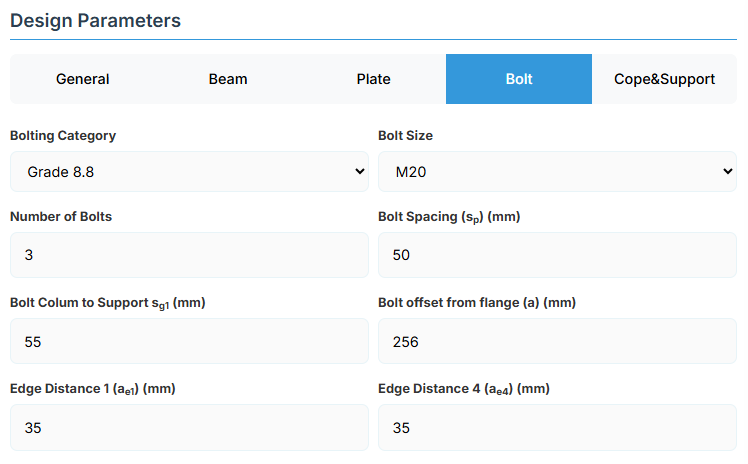This screenshot has height=464, width=748.
Task: Click the Bolt Spacing input showing 50
Action: (x=557, y=255)
